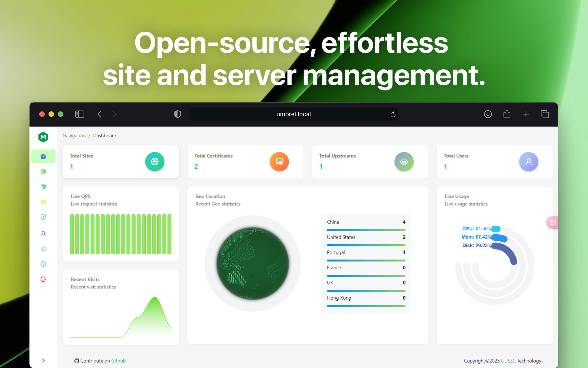Toggle the pink language switcher on right edge

552,222
